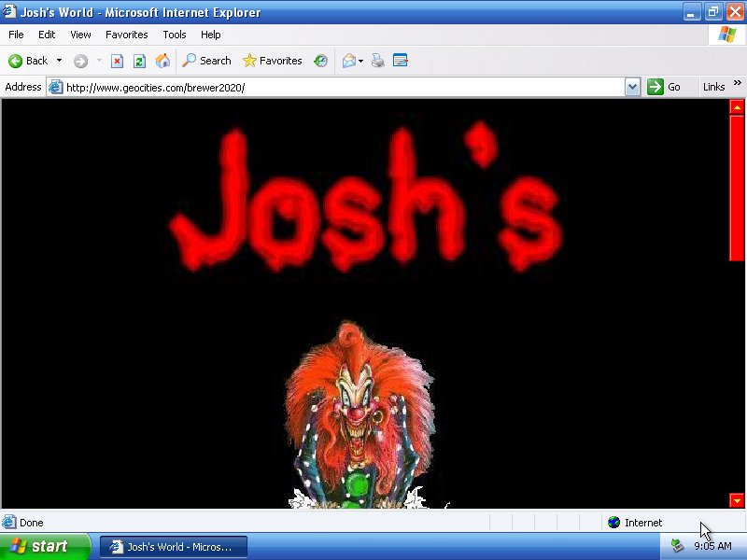Click the system tray network icon
Image resolution: width=747 pixels, height=560 pixels.
[x=676, y=546]
